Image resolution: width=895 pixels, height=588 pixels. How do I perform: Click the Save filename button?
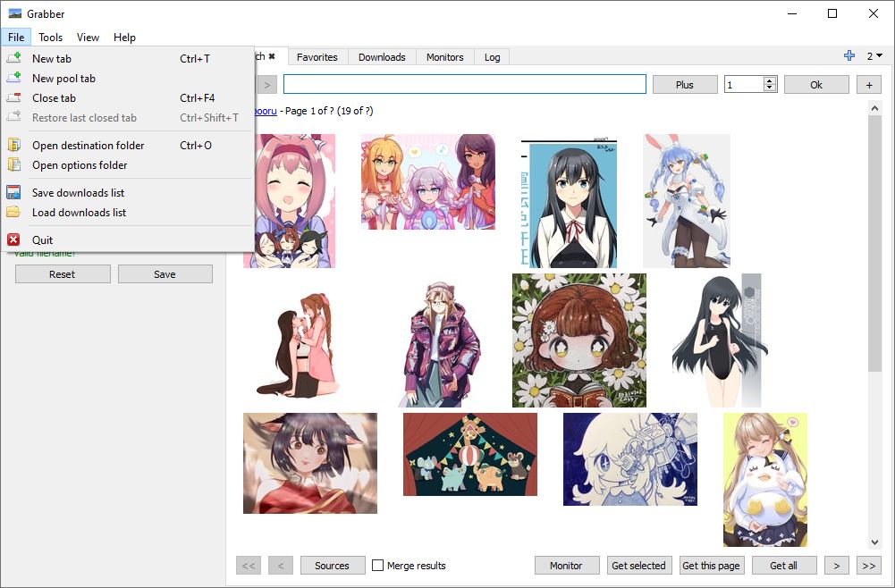click(x=165, y=273)
